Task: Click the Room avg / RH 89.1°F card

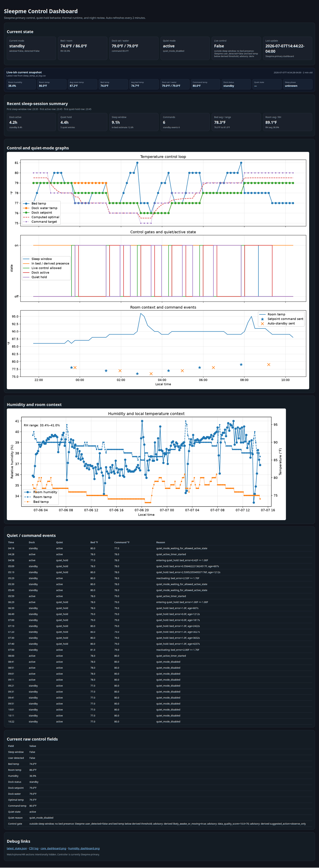Action: point(288,122)
